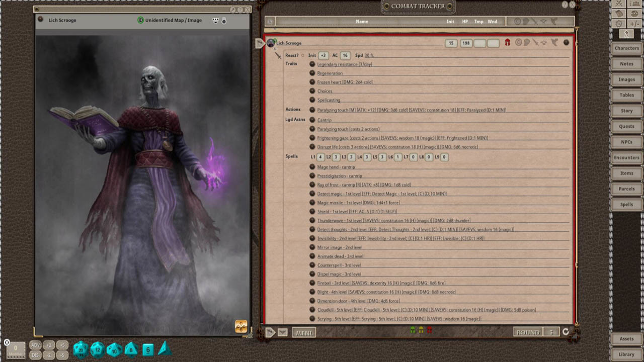The image size is (644, 362).
Task: Toggle the ADV advantage button
Action: pyautogui.click(x=35, y=345)
